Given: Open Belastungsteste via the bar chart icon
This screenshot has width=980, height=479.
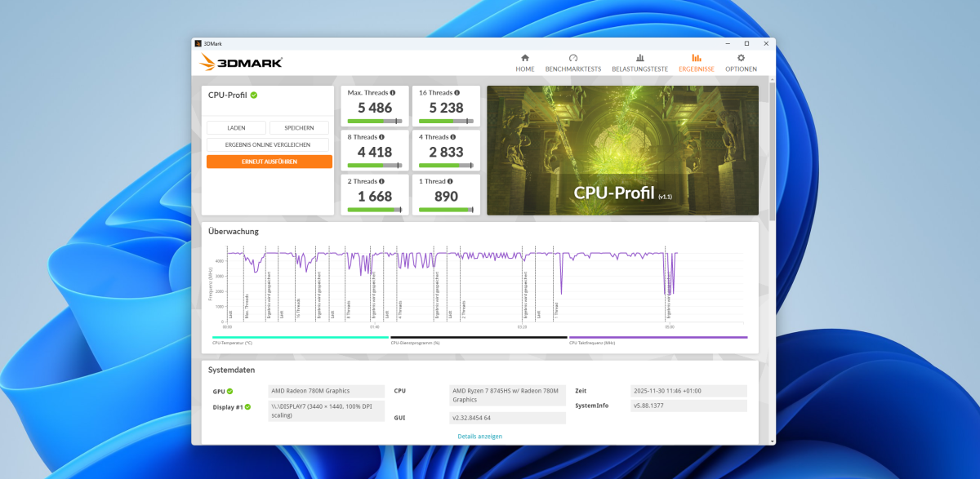Looking at the screenshot, I should (639, 59).
